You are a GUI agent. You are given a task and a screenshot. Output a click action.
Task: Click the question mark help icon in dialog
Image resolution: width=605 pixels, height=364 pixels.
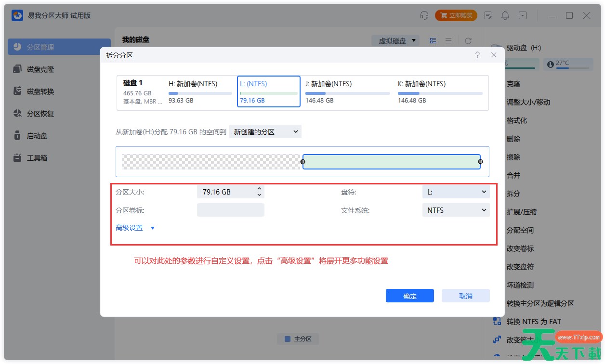click(x=477, y=55)
